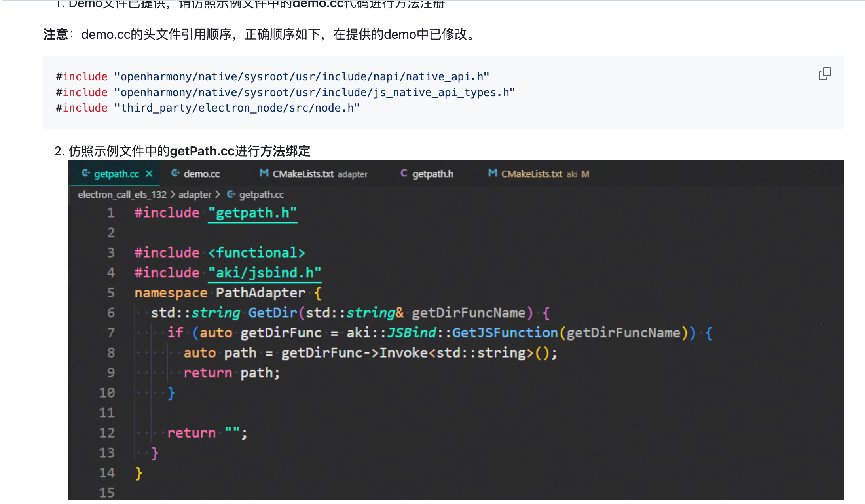Screen dimensions: 865x504
Task: Click line number 7 in gutter
Action: coord(111,333)
